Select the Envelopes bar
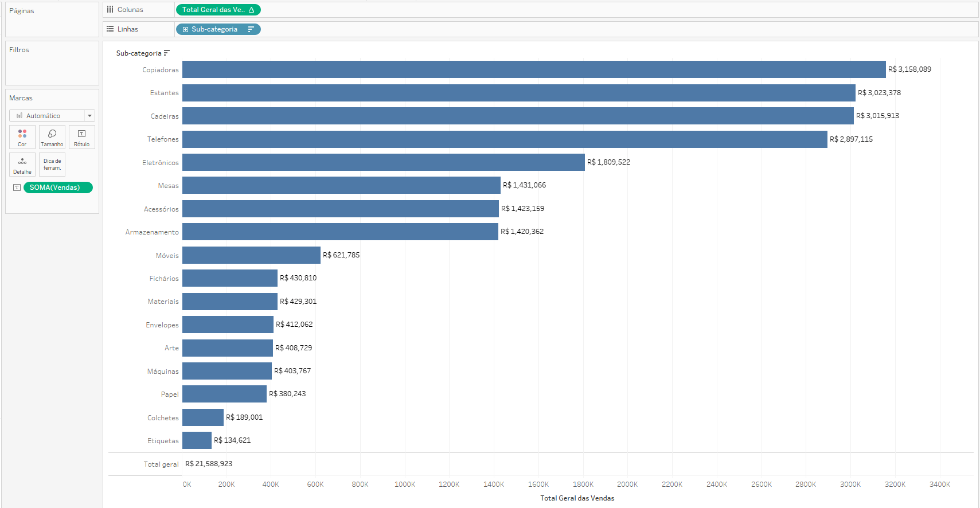The image size is (980, 508). (x=228, y=325)
